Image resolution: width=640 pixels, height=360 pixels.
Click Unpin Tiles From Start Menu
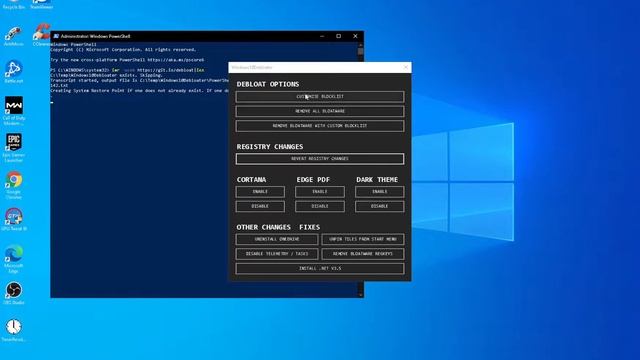[x=363, y=239]
